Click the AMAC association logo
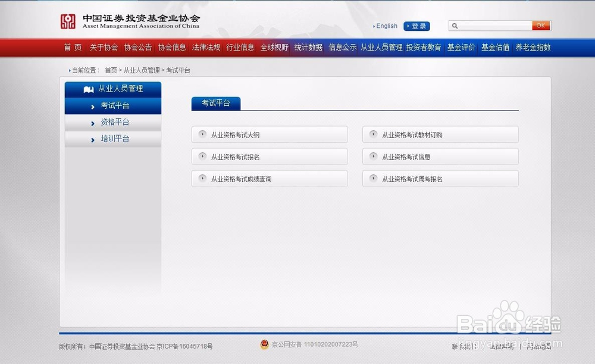The width and height of the screenshot is (595, 364). point(67,22)
